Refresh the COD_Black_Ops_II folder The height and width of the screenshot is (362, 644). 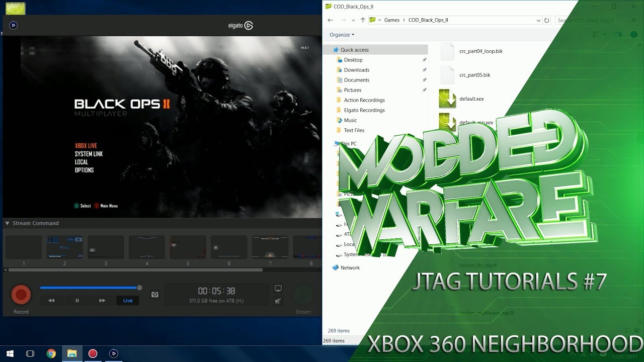[547, 20]
